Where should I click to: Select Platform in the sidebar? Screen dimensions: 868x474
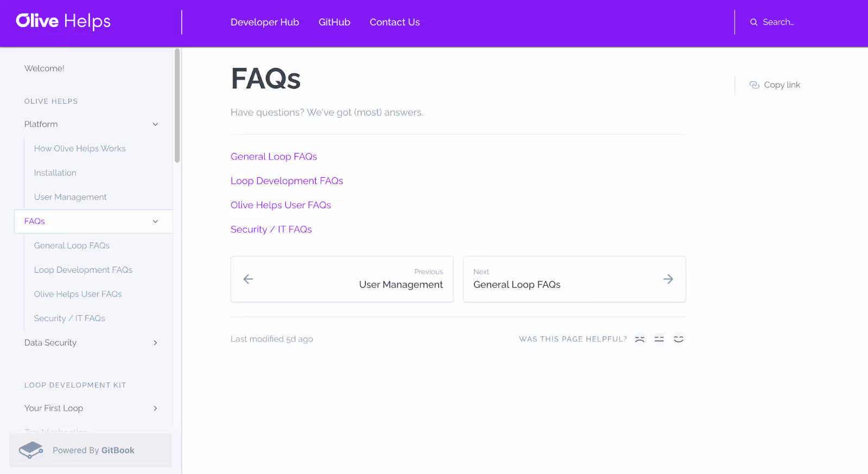click(41, 124)
